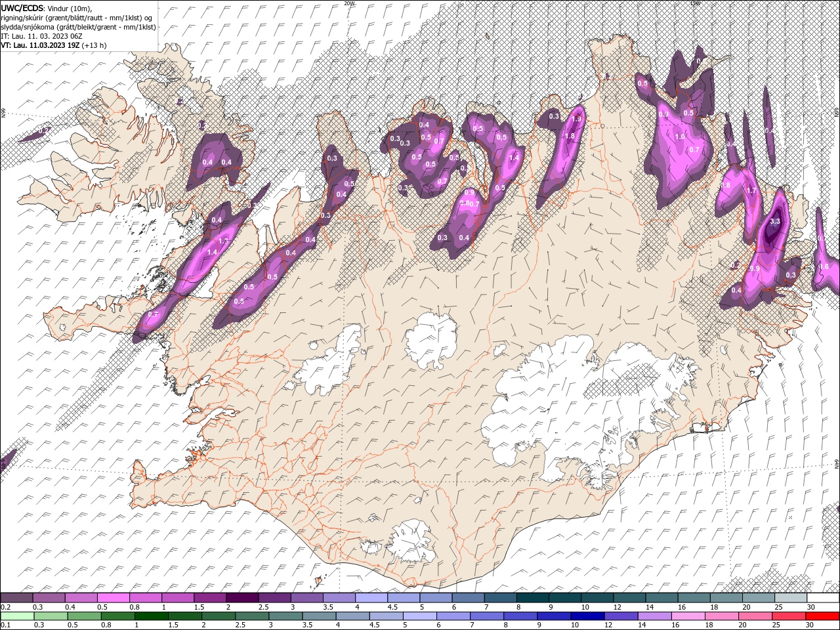Image resolution: width=840 pixels, height=630 pixels.
Task: Click the pale green swatch labeled 0.1
Action: tap(16, 616)
